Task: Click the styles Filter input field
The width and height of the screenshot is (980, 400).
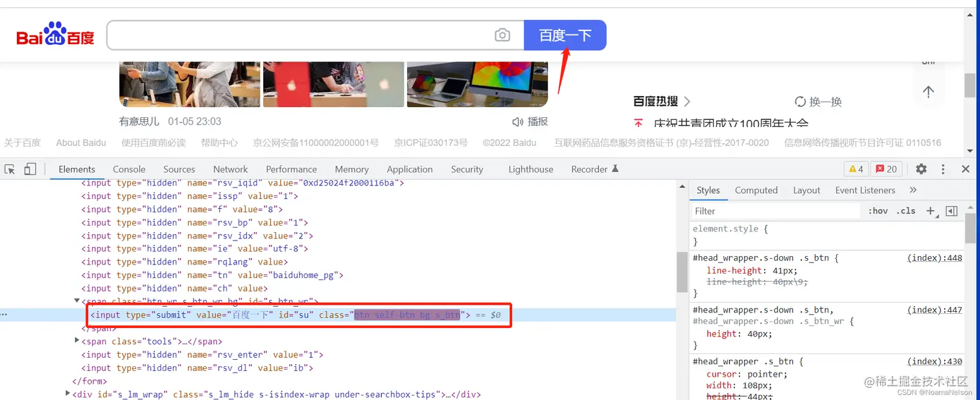Action: pyautogui.click(x=745, y=211)
